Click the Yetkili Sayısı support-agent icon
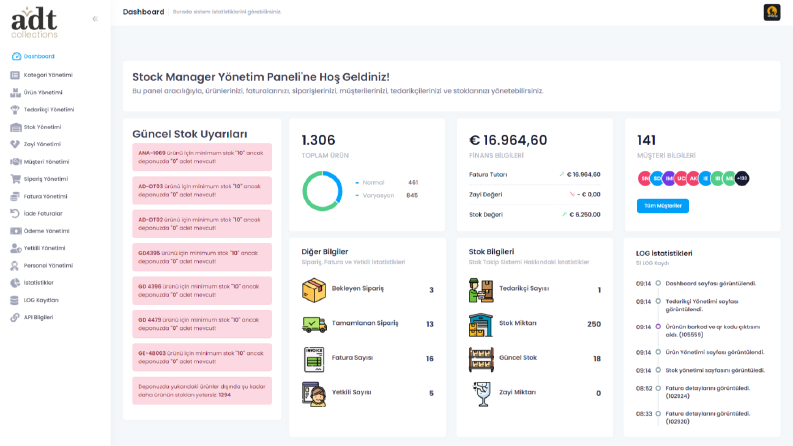Viewport: 793px width, 446px height. [x=314, y=394]
